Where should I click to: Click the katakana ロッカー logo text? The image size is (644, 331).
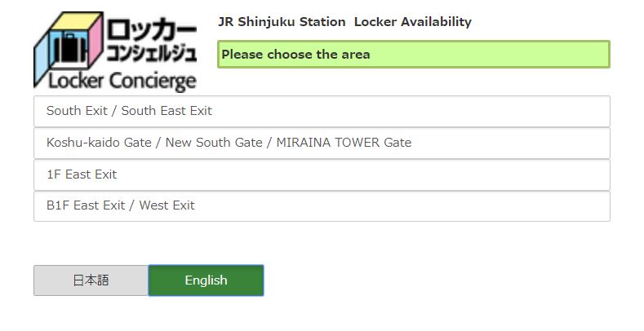(x=152, y=29)
